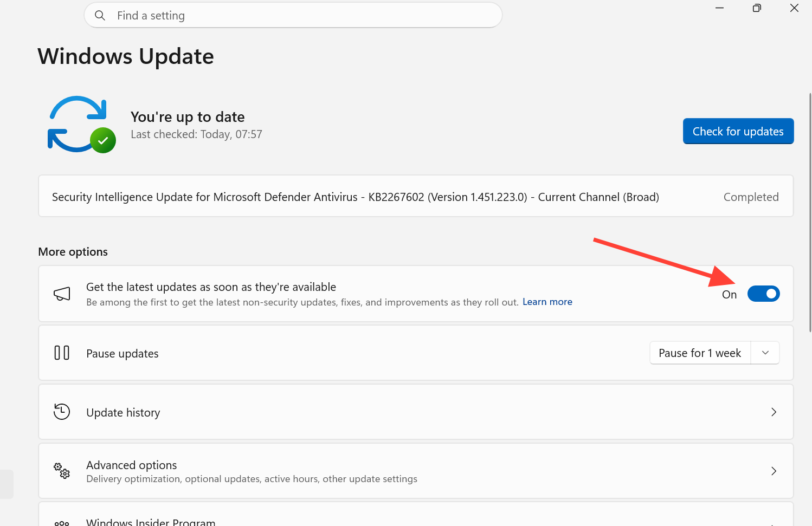Open Advanced options via its chevron
The image size is (812, 526).
(774, 471)
